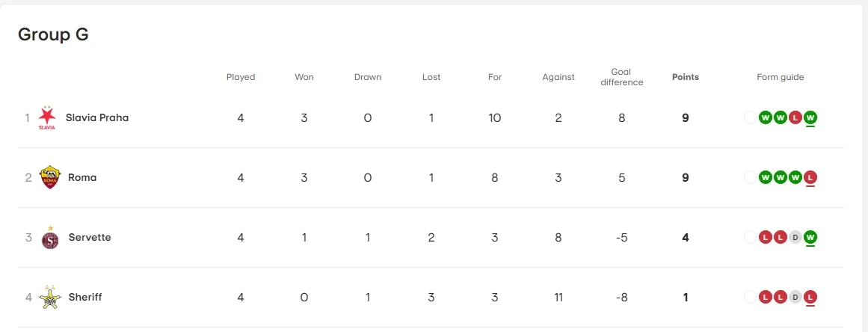This screenshot has height=332, width=868.
Task: Click the Roma club crest
Action: pos(49,177)
